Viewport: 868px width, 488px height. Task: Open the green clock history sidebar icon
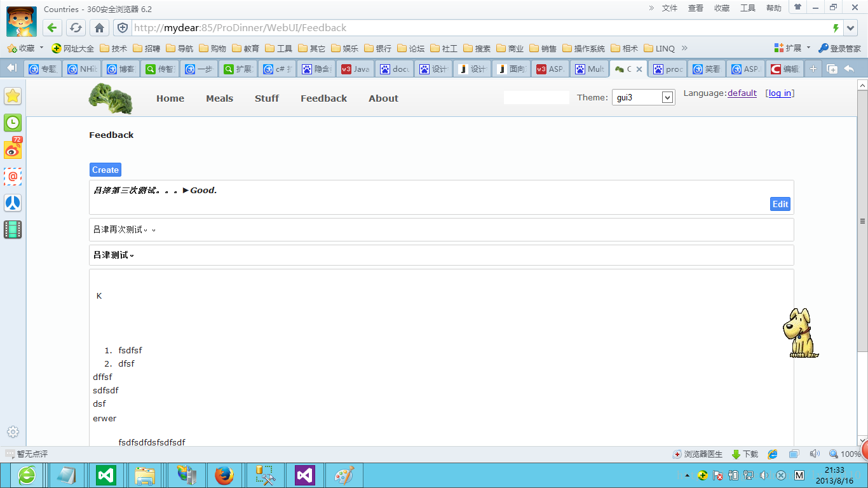[13, 123]
